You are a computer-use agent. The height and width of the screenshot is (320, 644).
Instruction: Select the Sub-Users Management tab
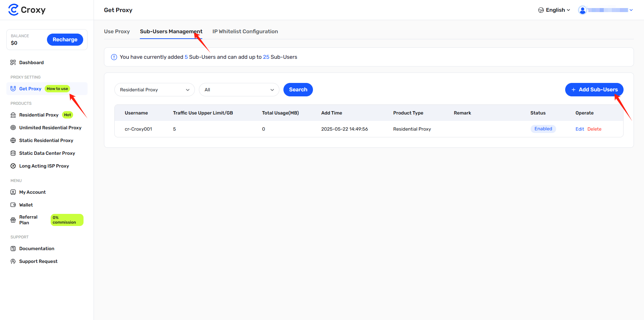[x=171, y=32]
